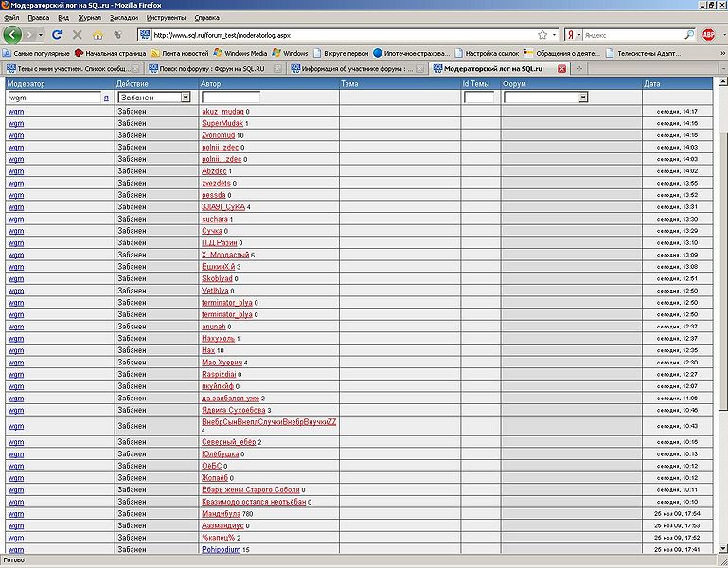The image size is (728, 568).
Task: Click the Id Темы filter field
Action: click(479, 98)
